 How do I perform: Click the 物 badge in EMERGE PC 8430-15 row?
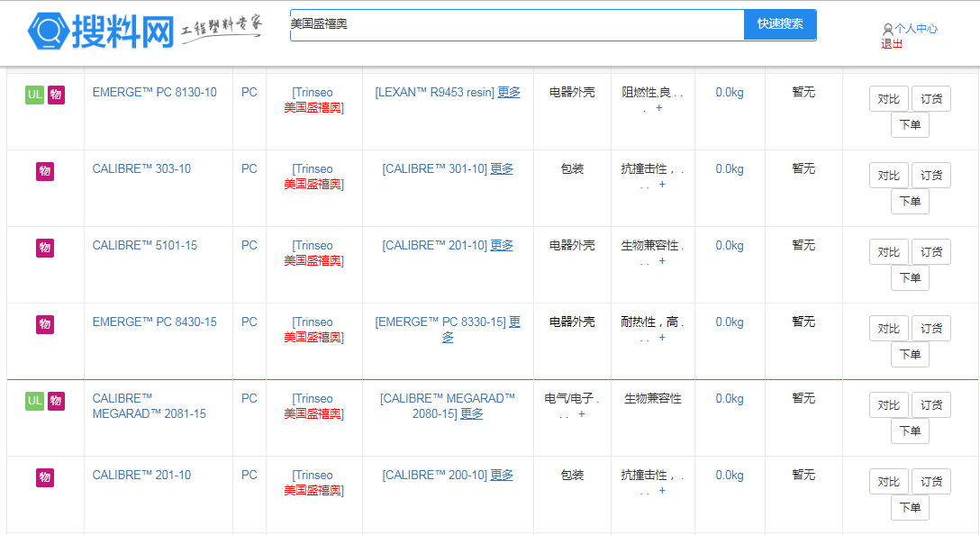(45, 324)
